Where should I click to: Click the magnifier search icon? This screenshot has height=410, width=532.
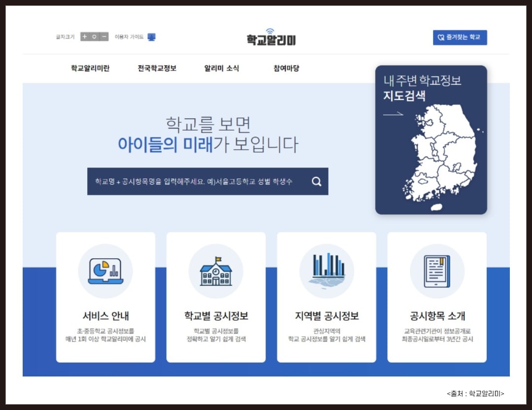tap(317, 181)
